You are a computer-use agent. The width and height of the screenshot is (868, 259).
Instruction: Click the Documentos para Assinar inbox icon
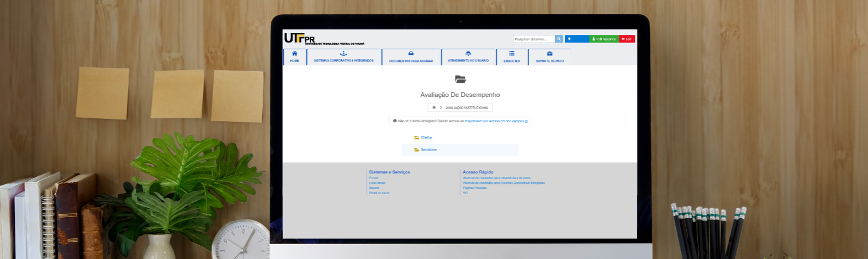point(411,53)
